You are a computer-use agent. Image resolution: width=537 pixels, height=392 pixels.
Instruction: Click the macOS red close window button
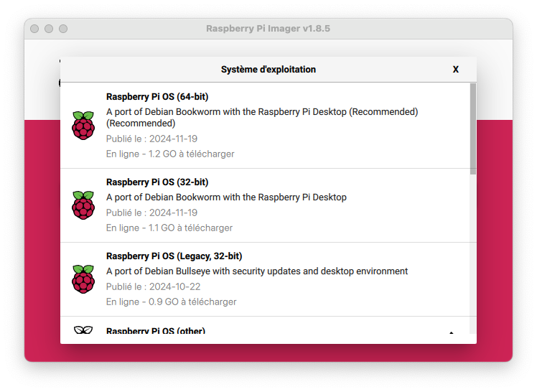click(x=34, y=29)
